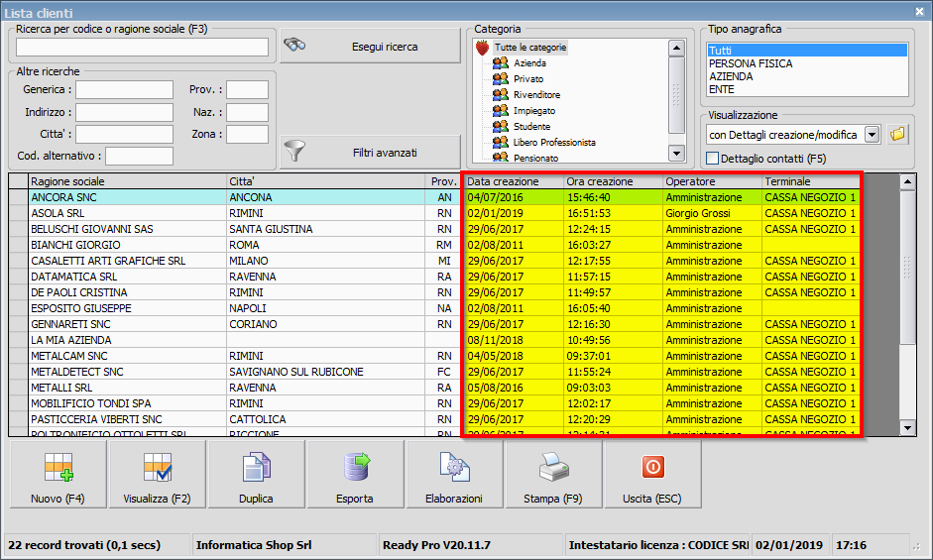Image resolution: width=933 pixels, height=560 pixels.
Task: Choose Tutti in Tipo anagrafica list
Action: (x=807, y=51)
